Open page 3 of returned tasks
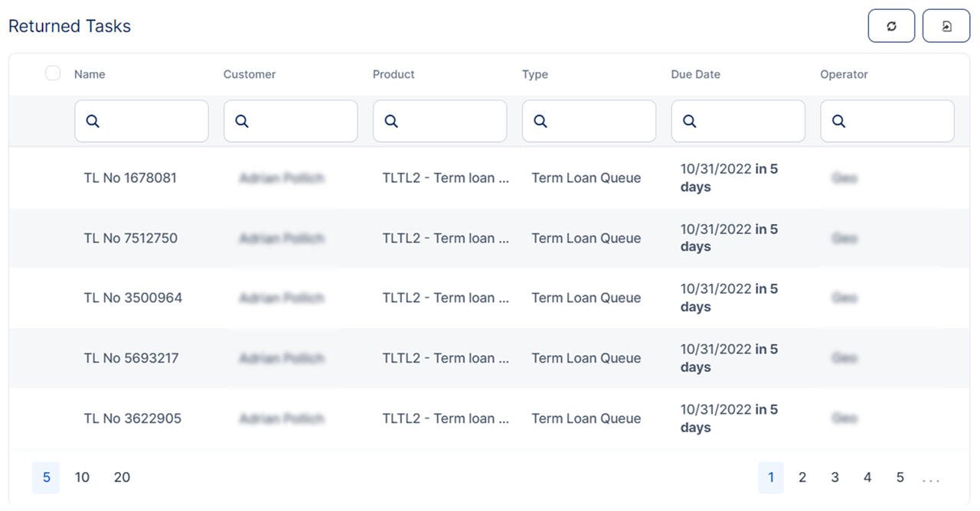 [x=835, y=477]
